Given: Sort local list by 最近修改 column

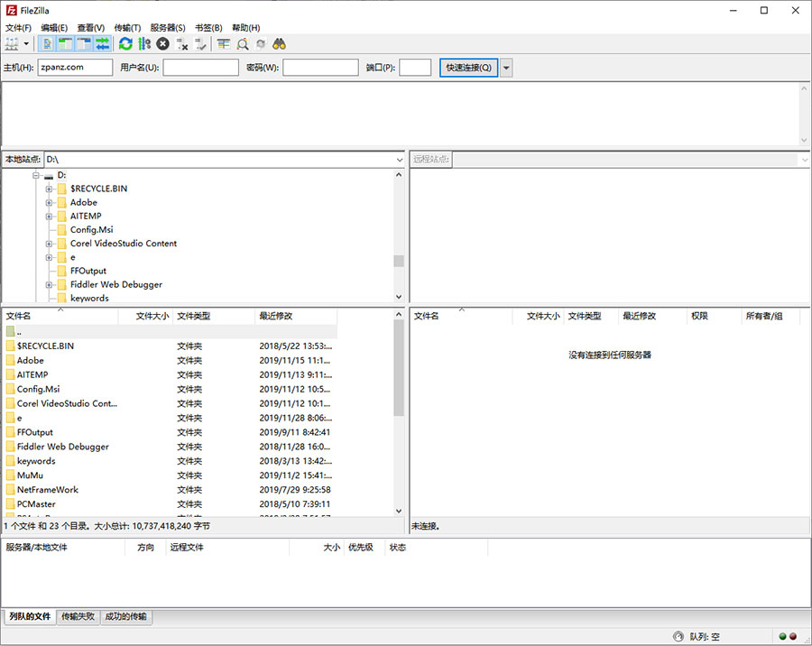Looking at the screenshot, I should pos(296,316).
